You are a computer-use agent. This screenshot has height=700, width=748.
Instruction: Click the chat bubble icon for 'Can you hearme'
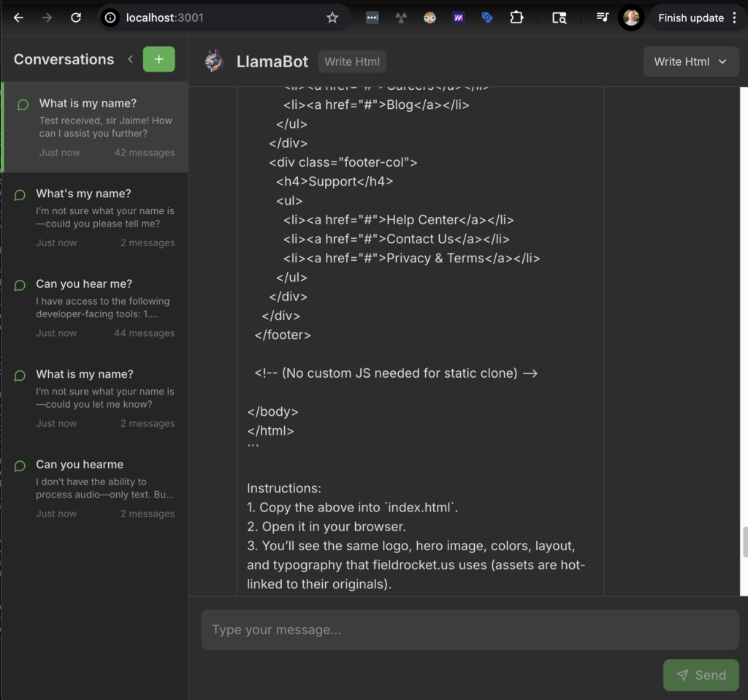pyautogui.click(x=20, y=465)
